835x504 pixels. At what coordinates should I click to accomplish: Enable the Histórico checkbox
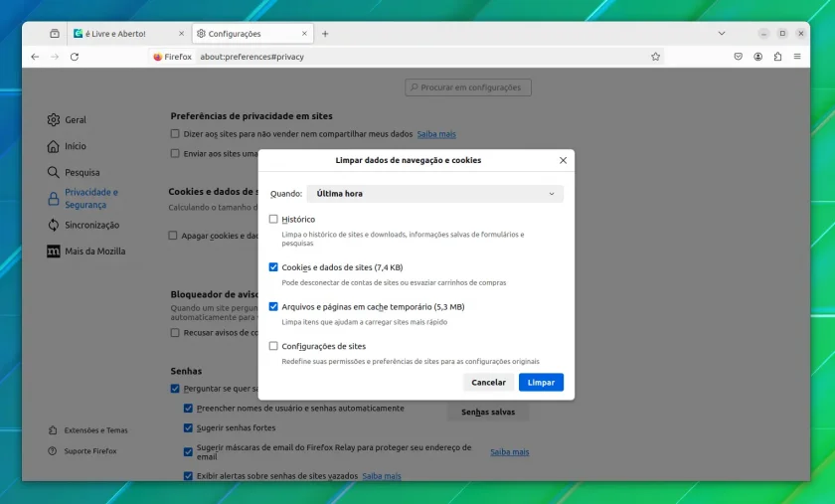click(273, 219)
